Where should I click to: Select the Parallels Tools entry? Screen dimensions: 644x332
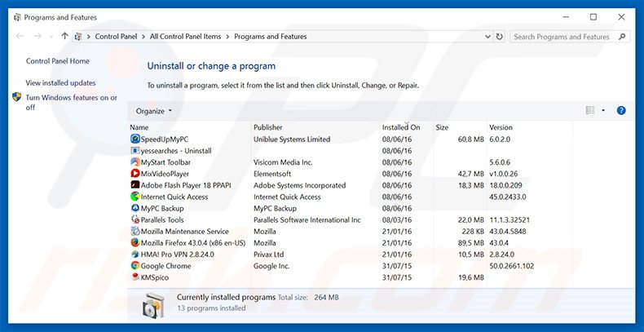pos(162,219)
